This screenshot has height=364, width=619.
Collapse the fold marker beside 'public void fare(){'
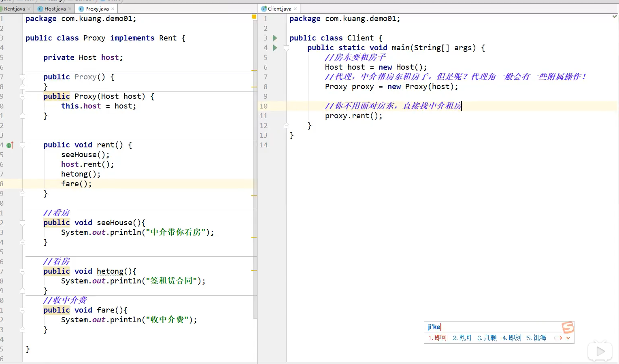23,310
